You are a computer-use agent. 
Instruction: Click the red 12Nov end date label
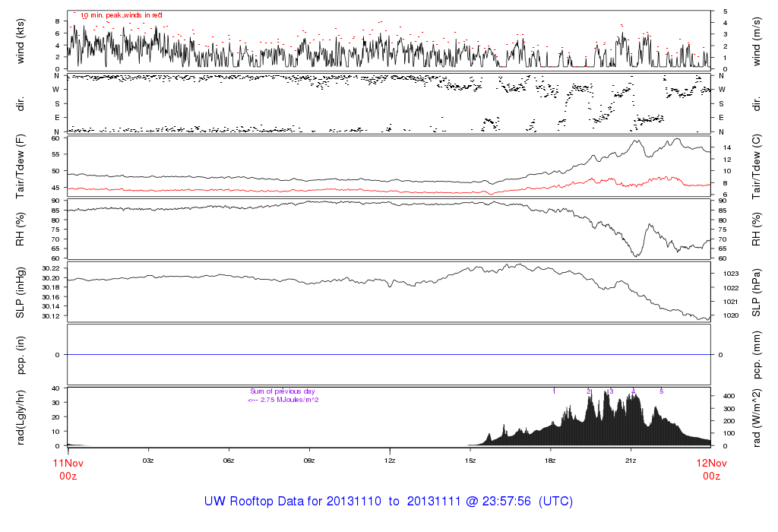tap(710, 462)
